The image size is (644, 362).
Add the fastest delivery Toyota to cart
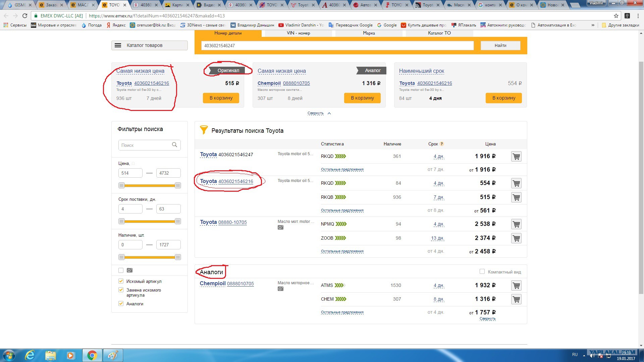[504, 98]
